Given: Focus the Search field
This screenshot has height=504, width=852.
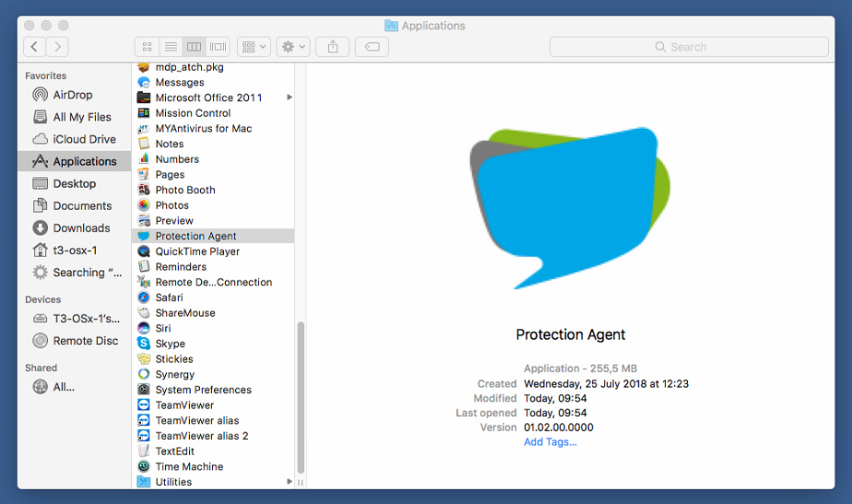Looking at the screenshot, I should pyautogui.click(x=689, y=47).
